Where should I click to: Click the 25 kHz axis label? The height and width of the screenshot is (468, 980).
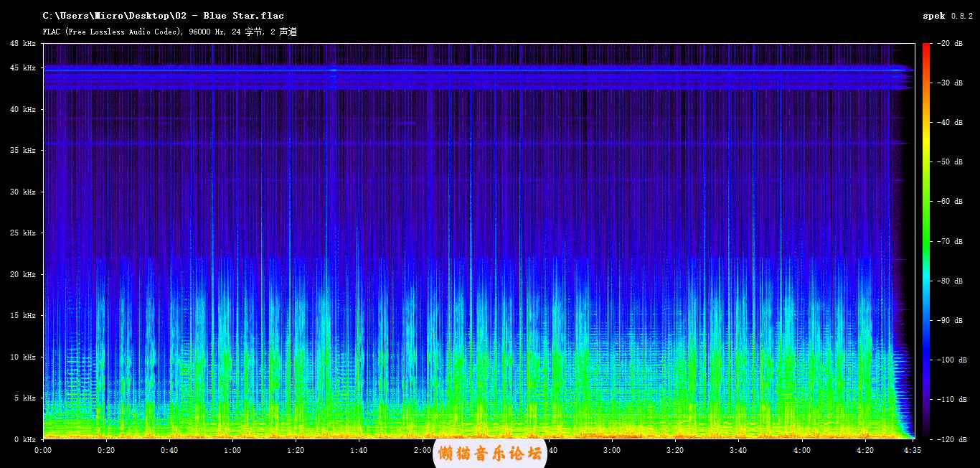coord(23,233)
